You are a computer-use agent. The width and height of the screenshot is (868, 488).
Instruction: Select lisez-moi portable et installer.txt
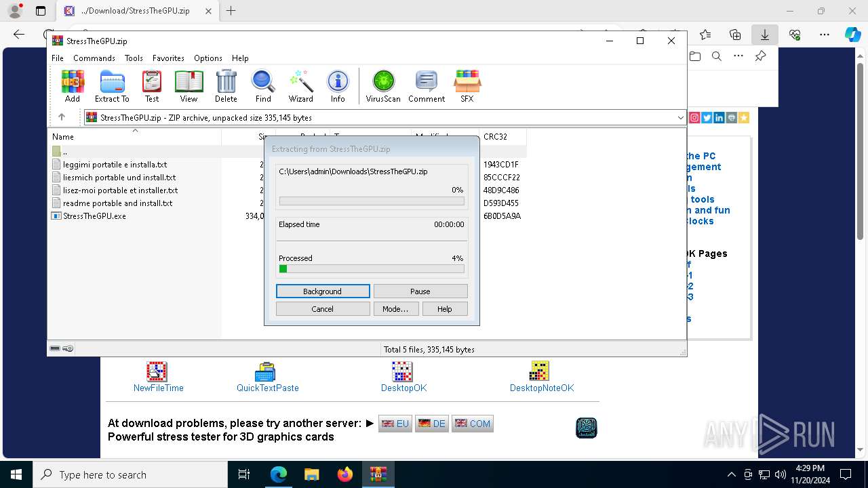click(x=121, y=190)
